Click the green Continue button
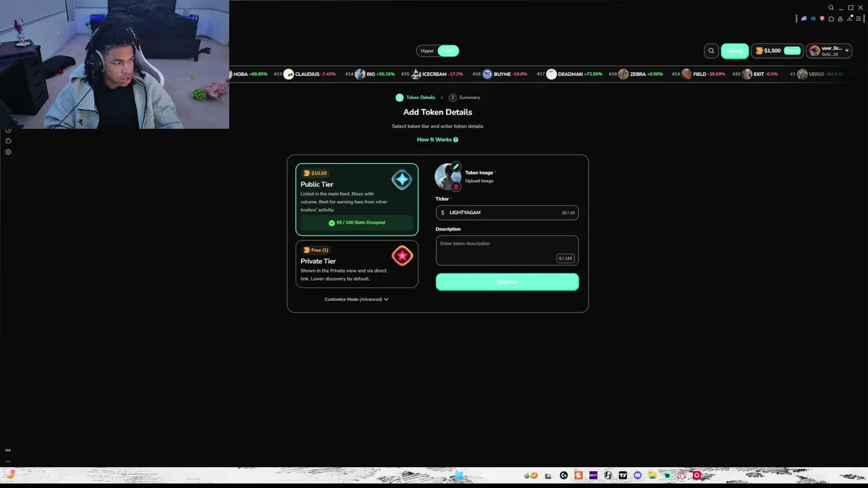Image resolution: width=868 pixels, height=488 pixels. 507,282
